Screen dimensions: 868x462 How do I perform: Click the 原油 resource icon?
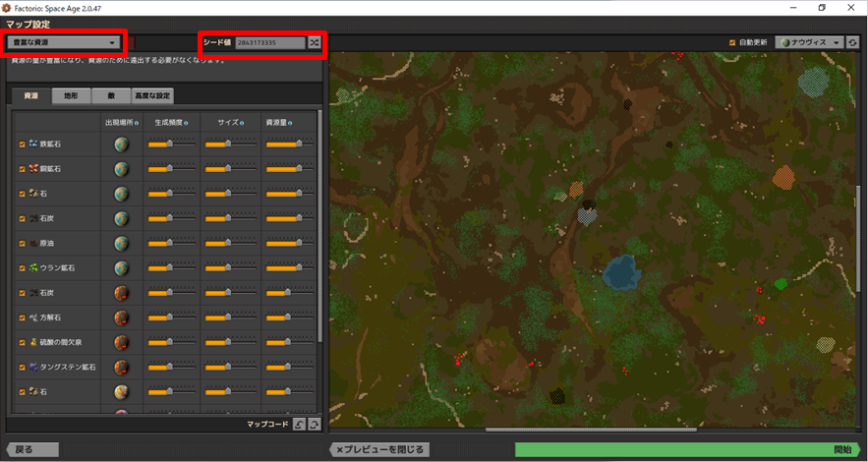tap(33, 243)
